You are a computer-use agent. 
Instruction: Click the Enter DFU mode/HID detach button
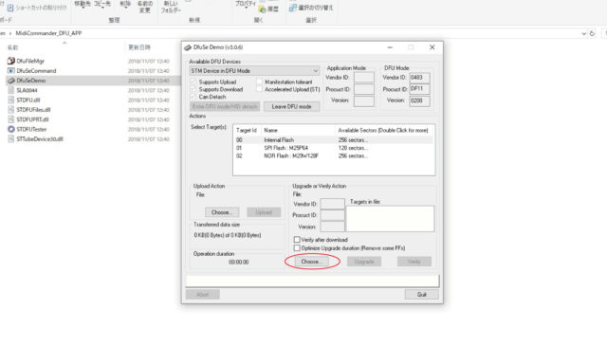[x=225, y=106]
